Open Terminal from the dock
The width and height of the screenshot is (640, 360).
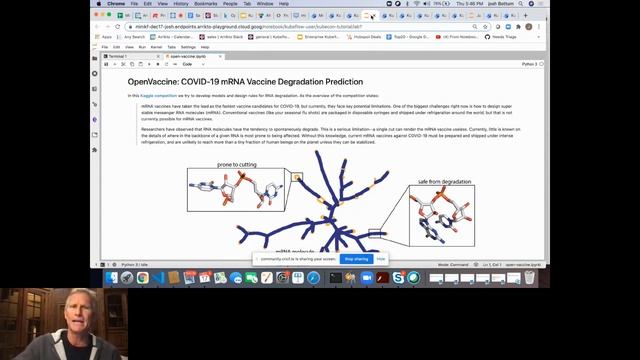pos(336,278)
